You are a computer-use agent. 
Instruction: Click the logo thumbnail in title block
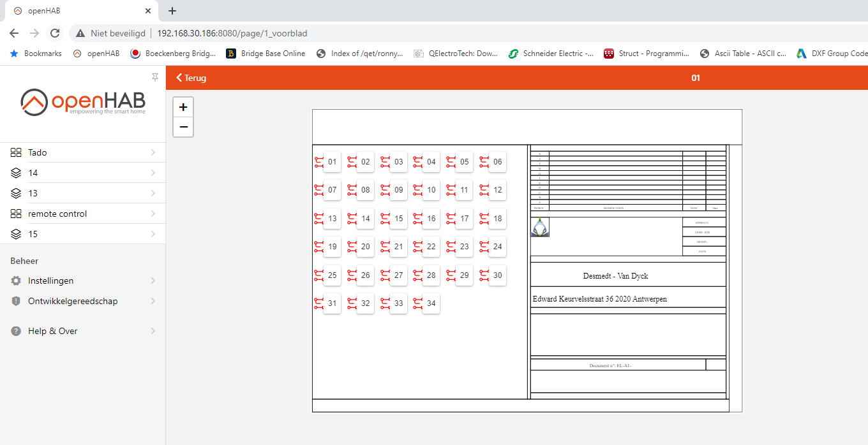pyautogui.click(x=540, y=227)
